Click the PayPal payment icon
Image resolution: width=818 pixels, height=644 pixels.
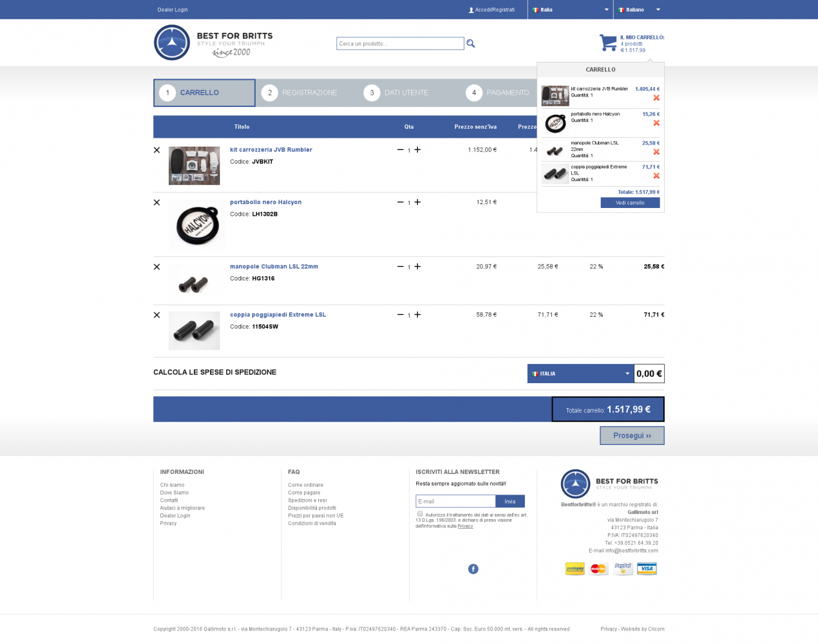[x=623, y=569]
